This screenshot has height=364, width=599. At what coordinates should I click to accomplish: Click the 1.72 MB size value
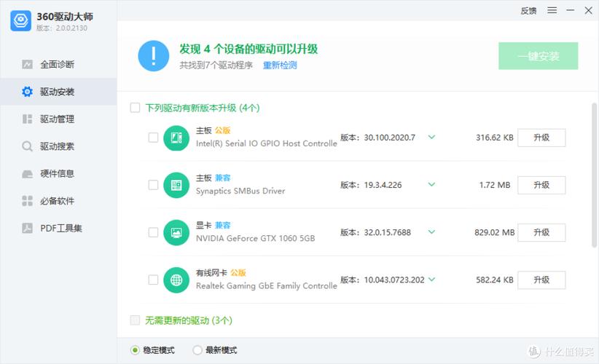point(495,185)
